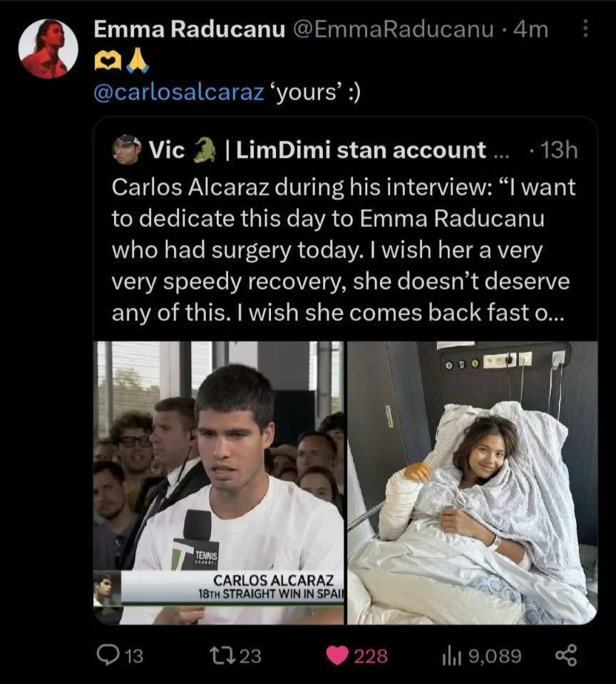Open the view analytics bar-chart icon
The height and width of the screenshot is (684, 616).
tap(453, 655)
